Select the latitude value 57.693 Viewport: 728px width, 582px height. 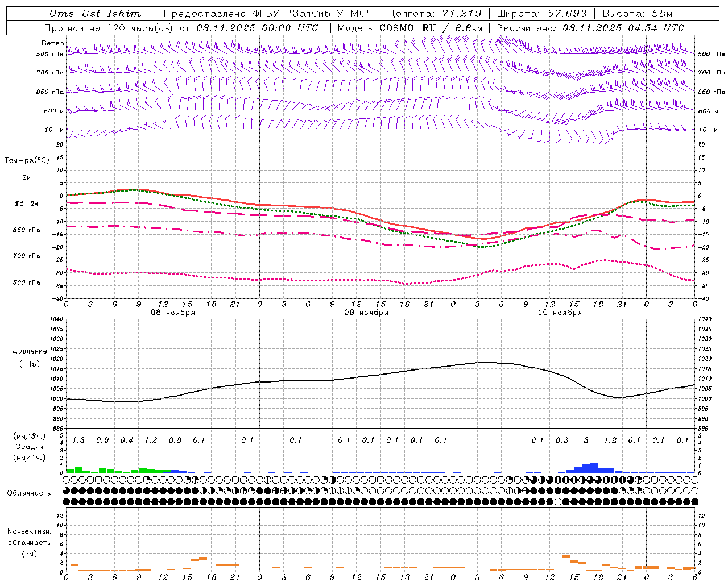tap(567, 14)
